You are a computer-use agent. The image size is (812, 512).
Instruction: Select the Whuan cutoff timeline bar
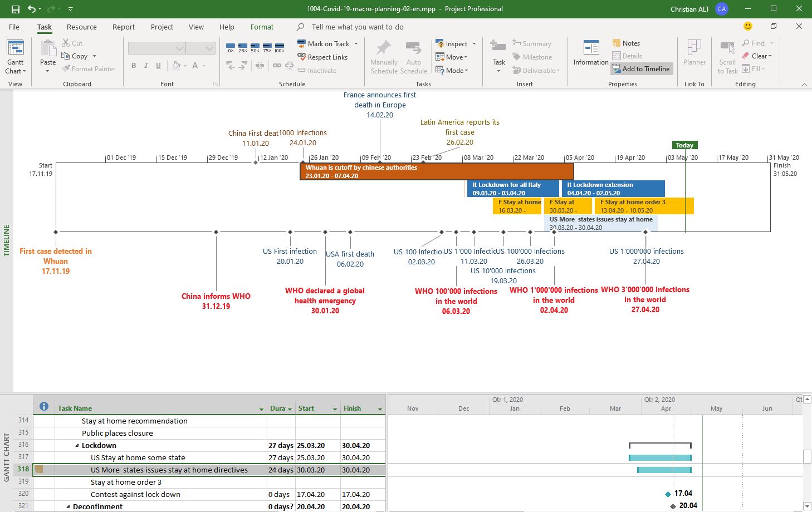(x=437, y=171)
